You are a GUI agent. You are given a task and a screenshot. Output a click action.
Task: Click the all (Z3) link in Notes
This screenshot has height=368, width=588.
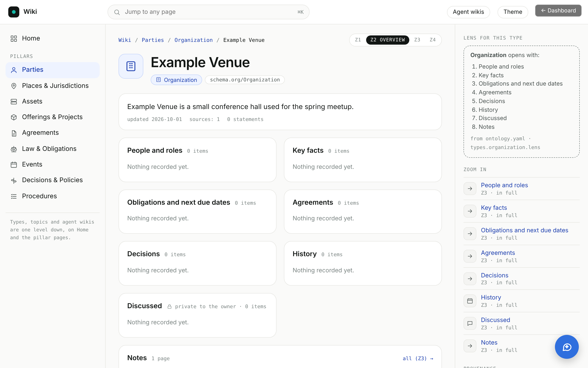(418, 358)
